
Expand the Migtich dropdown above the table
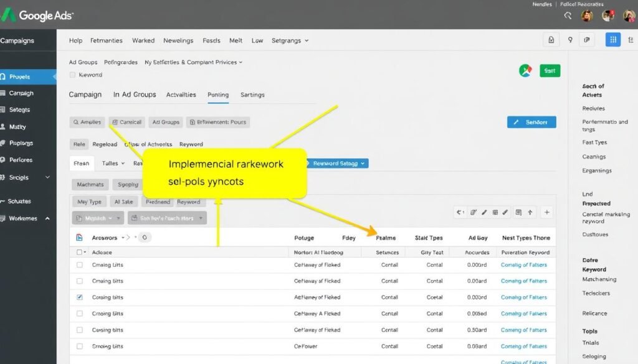pyautogui.click(x=97, y=218)
